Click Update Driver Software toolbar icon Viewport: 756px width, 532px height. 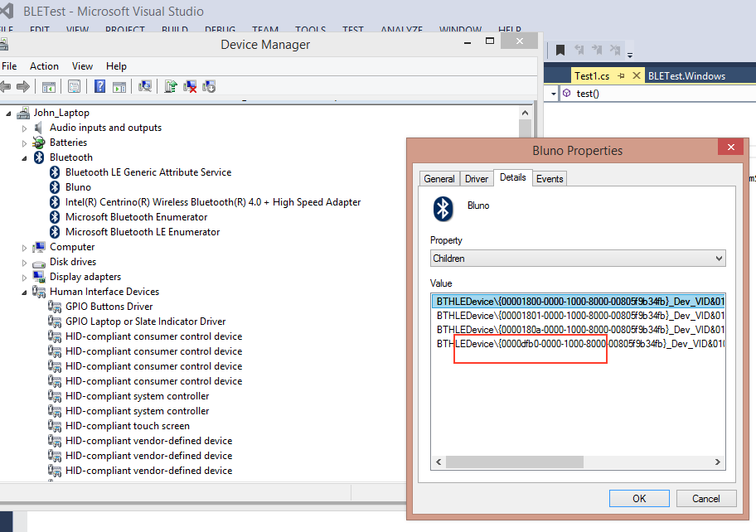point(170,87)
